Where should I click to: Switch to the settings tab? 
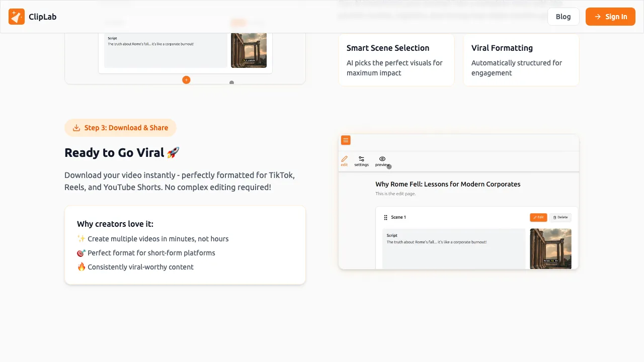tap(361, 161)
